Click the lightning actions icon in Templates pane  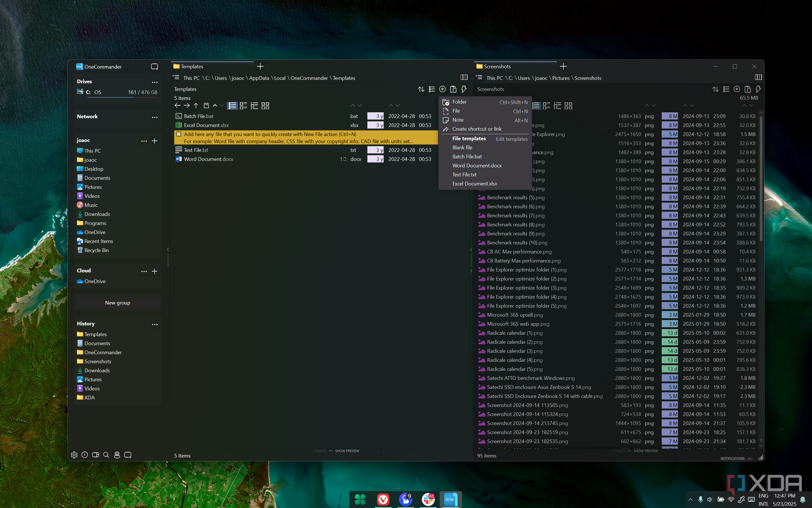point(464,89)
